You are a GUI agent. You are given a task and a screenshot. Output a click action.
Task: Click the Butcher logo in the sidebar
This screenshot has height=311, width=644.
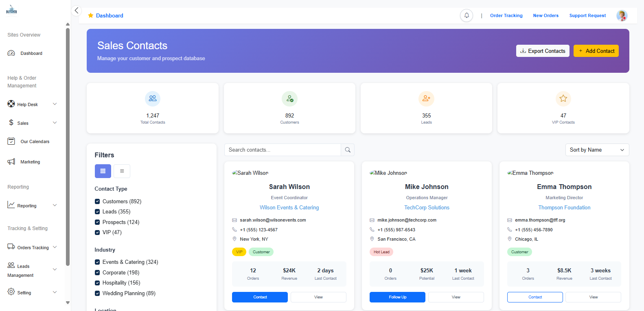11,10
